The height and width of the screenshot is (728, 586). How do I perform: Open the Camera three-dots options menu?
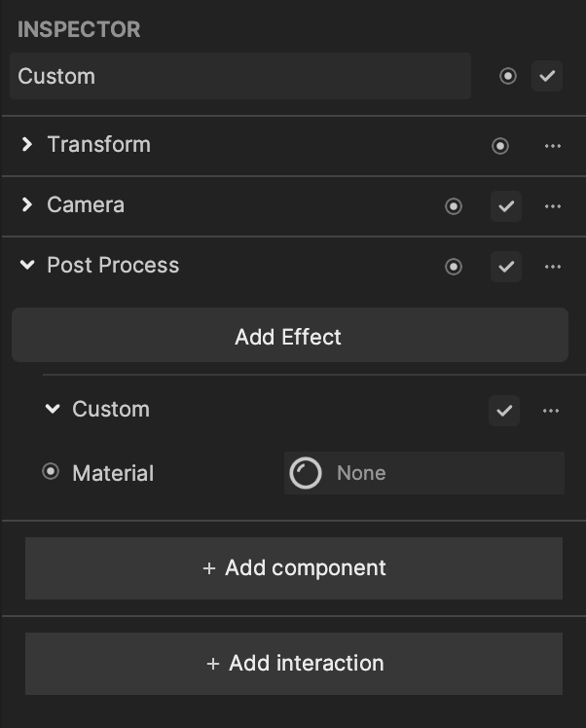click(x=552, y=206)
